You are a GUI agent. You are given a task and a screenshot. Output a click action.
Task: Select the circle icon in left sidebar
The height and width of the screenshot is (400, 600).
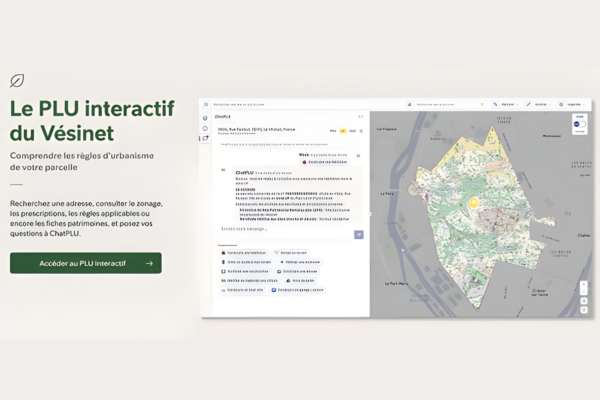pyautogui.click(x=205, y=129)
